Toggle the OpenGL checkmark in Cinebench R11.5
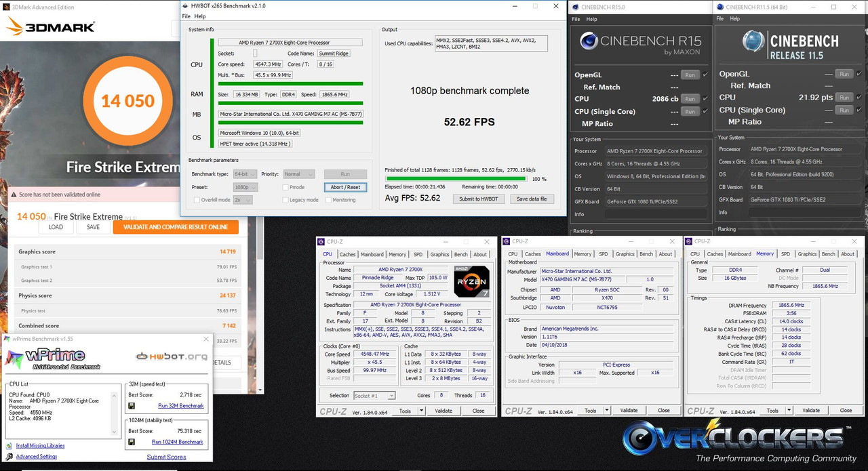Image resolution: width=868 pixels, height=471 pixels. (x=860, y=74)
